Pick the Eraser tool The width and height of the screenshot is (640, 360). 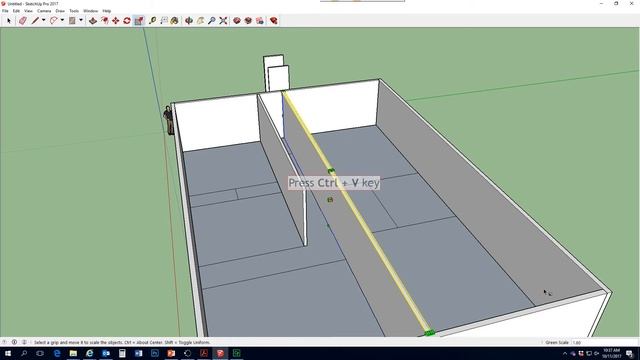(23, 20)
